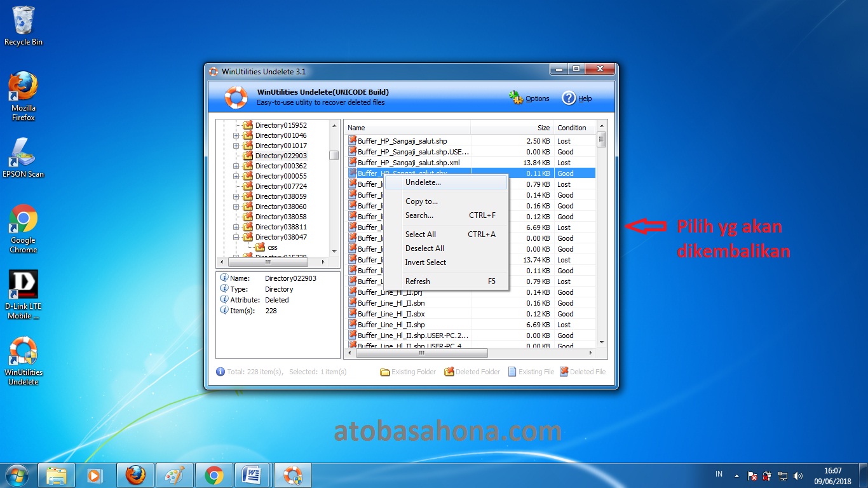The image size is (868, 488).
Task: Select file Buffer_Line_HI_II.prj
Action: click(390, 292)
